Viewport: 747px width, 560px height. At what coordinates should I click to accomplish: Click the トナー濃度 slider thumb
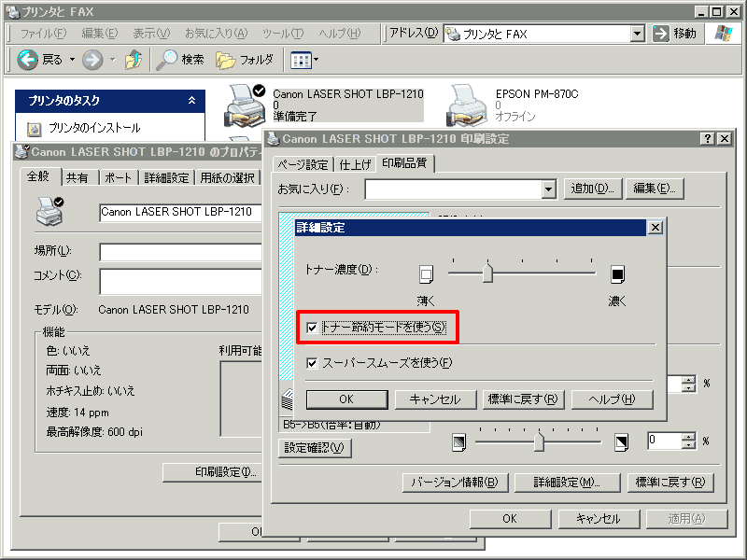pyautogui.click(x=487, y=272)
